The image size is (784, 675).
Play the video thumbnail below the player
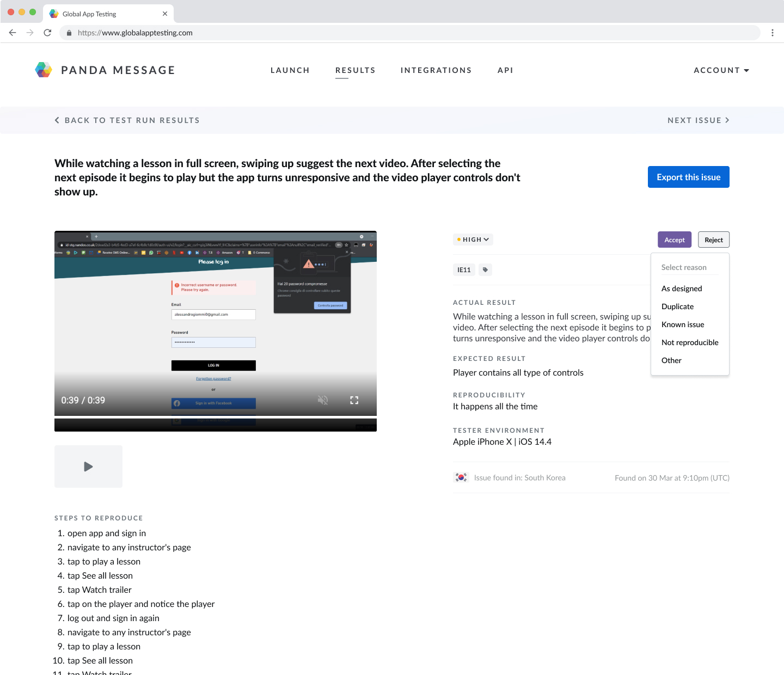coord(88,467)
